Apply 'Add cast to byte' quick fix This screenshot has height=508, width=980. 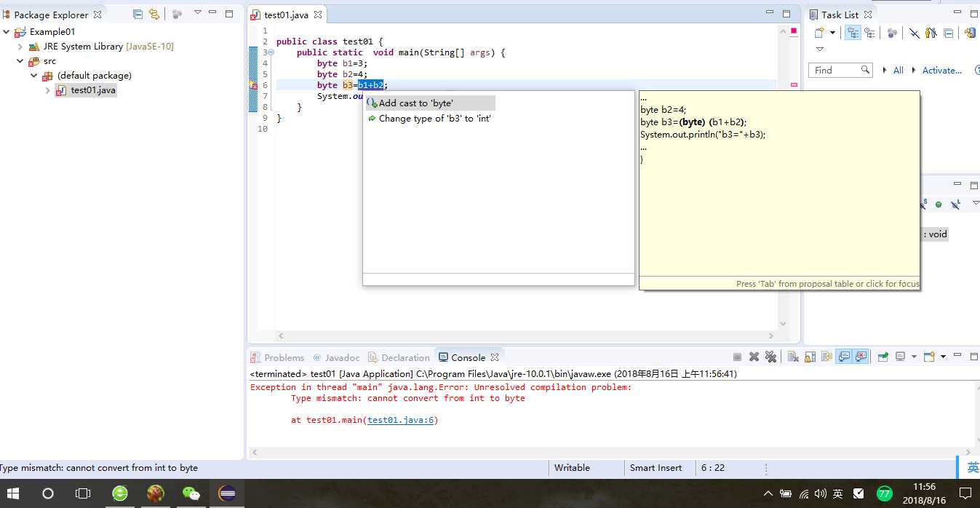(x=431, y=103)
